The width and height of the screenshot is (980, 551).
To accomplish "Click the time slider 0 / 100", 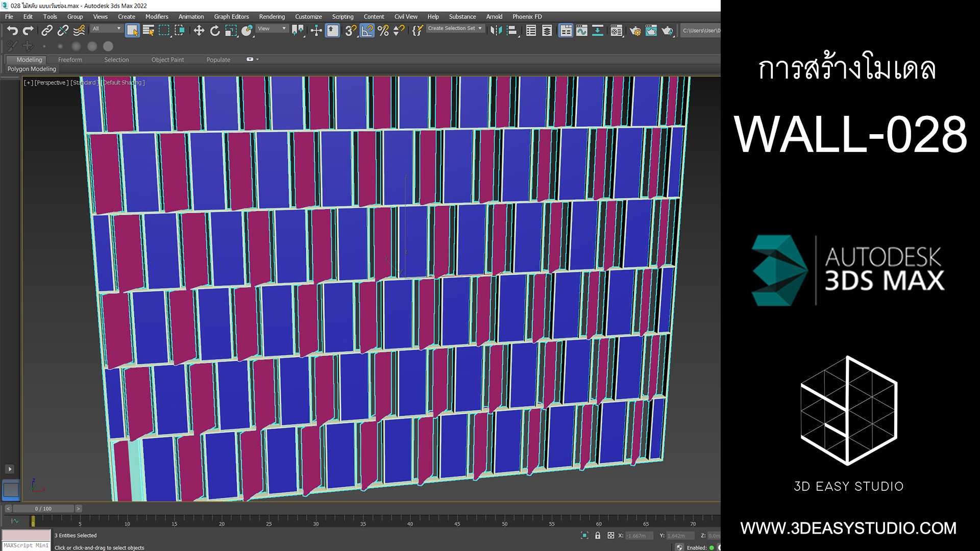I will 43,509.
